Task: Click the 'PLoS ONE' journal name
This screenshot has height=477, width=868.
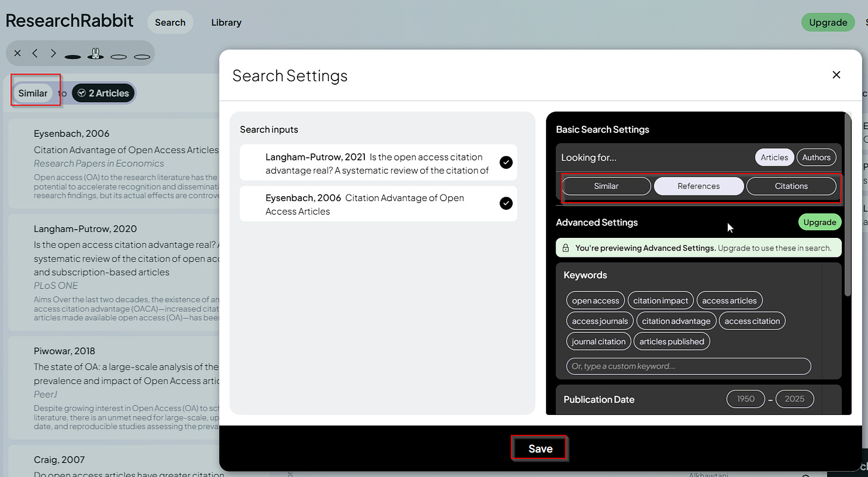Action: (56, 286)
